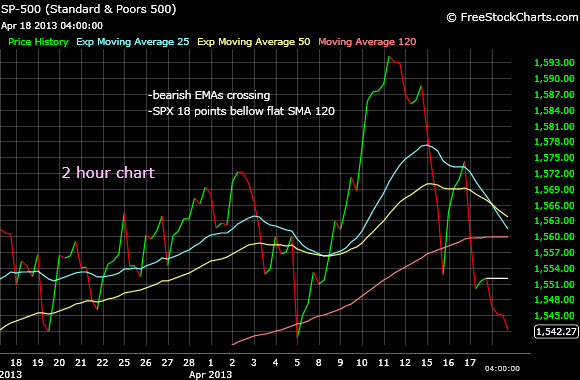
Task: Click the 1,548.00 price axis label
Action: [554, 299]
